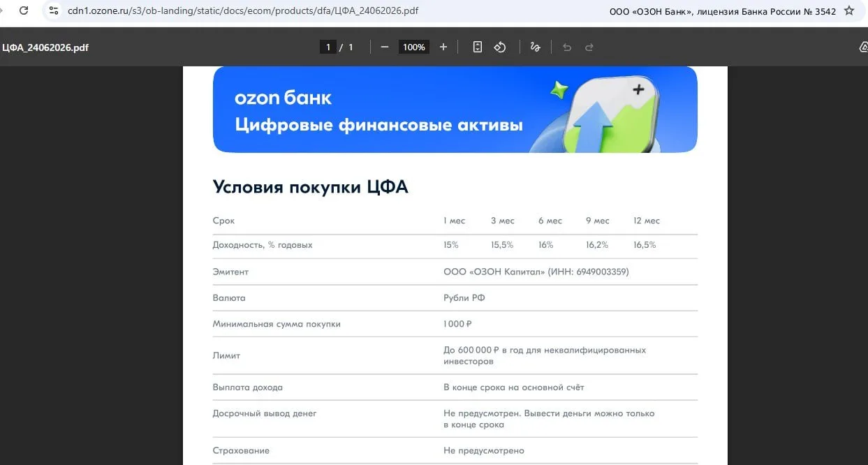The image size is (868, 465).
Task: Select the draw annotation tool
Action: [536, 47]
